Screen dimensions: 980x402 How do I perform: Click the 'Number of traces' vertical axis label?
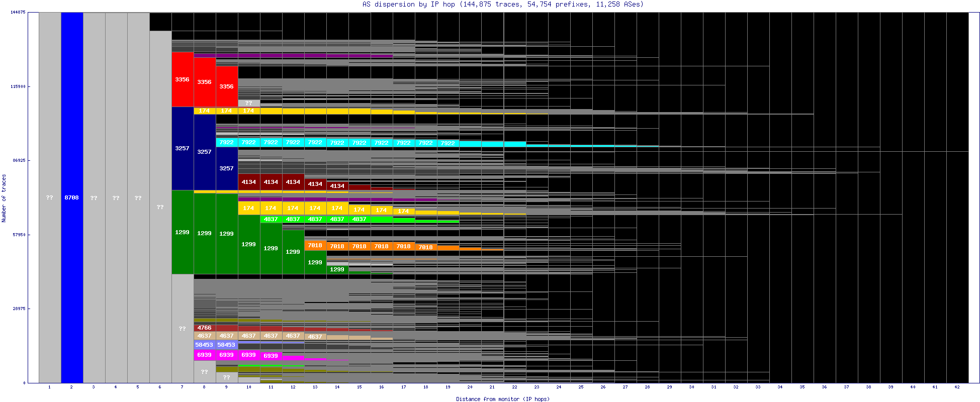point(4,198)
